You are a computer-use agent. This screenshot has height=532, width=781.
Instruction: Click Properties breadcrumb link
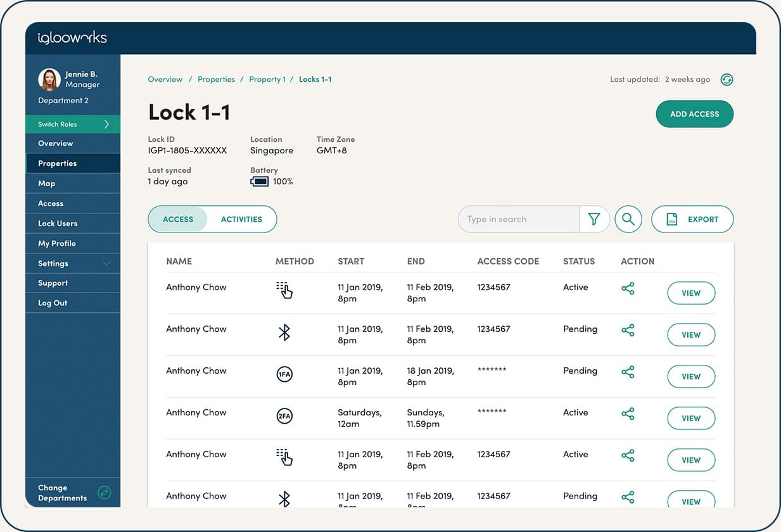click(216, 79)
